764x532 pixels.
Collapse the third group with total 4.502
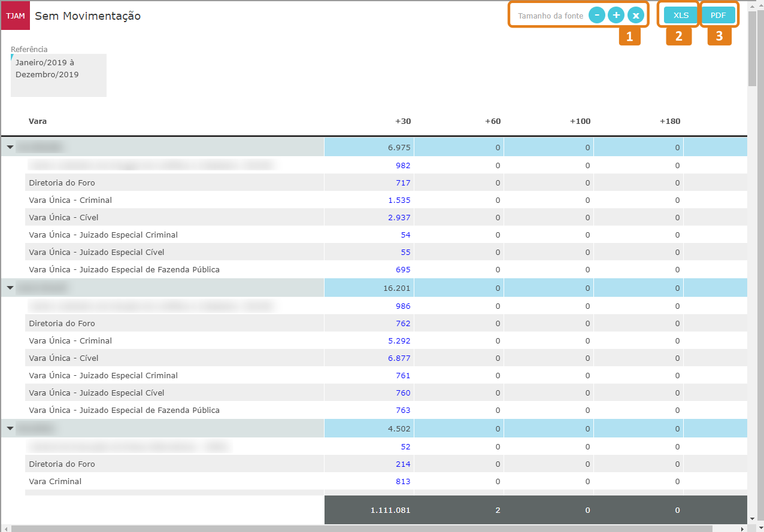click(x=10, y=428)
